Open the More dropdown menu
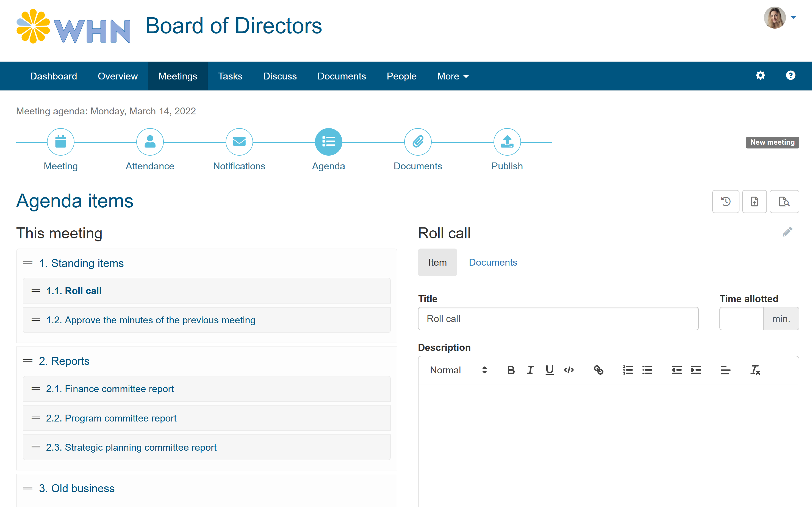Viewport: 812px width, 507px height. pos(452,76)
